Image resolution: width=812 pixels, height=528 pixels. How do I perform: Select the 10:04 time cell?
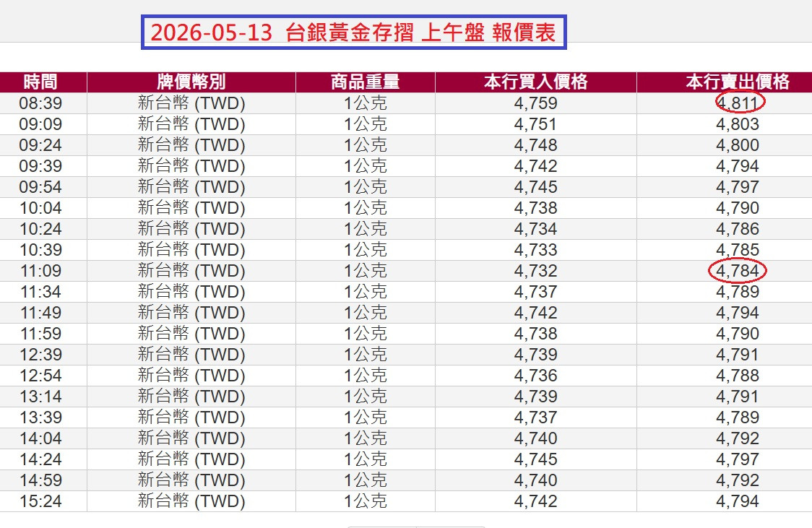[x=40, y=208]
